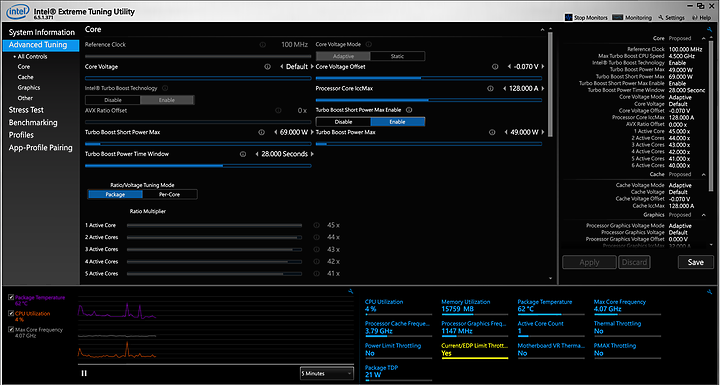Image resolution: width=720 pixels, height=385 pixels.
Task: Click the Turbo Boost Power Time Window slider
Action: pos(198,166)
